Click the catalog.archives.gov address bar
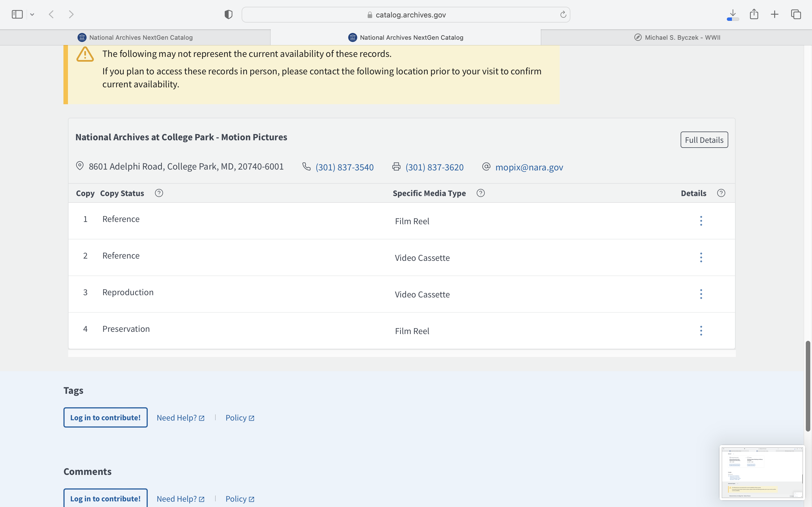 coord(406,15)
